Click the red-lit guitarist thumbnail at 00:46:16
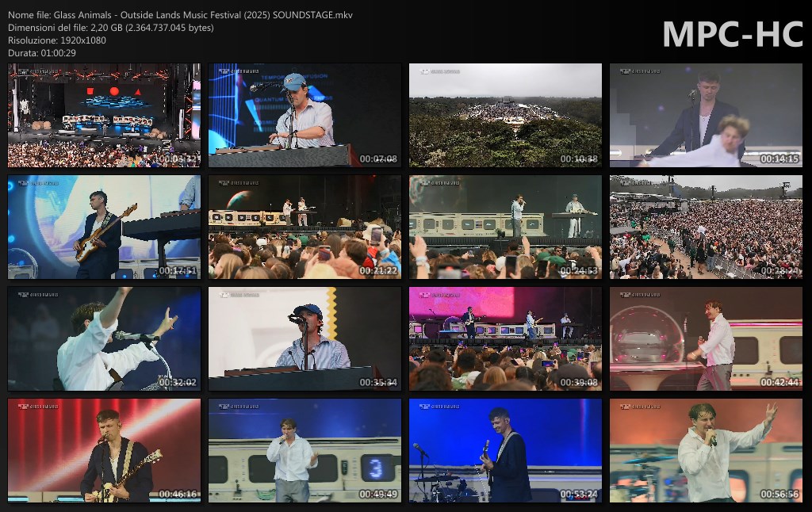The image size is (812, 512). point(104,450)
